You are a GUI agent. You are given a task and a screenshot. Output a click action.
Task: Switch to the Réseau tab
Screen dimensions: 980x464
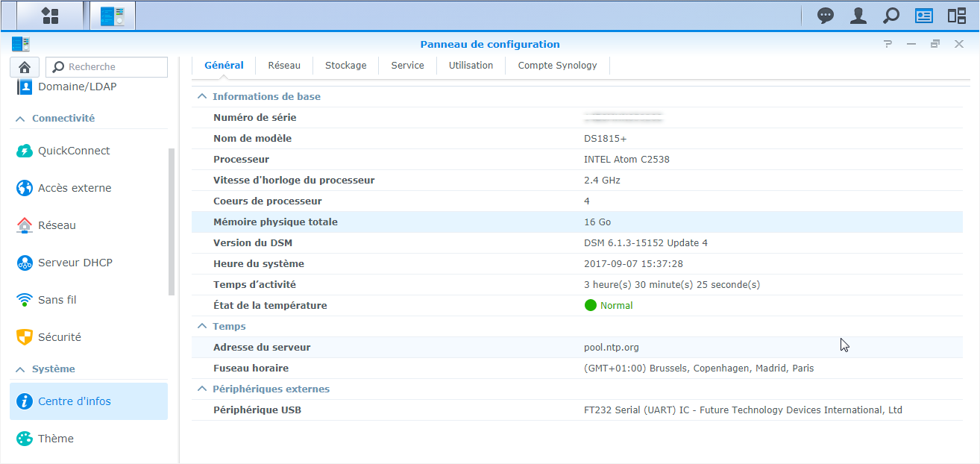click(284, 66)
